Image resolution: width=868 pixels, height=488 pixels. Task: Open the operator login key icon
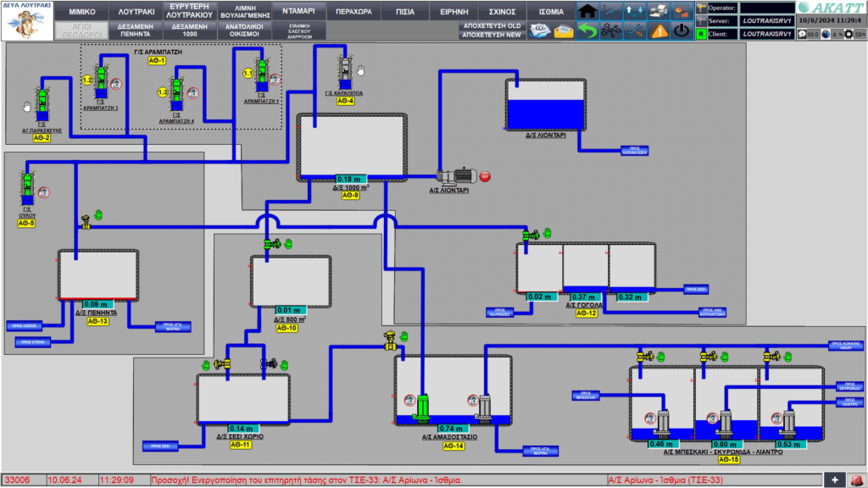click(x=701, y=8)
